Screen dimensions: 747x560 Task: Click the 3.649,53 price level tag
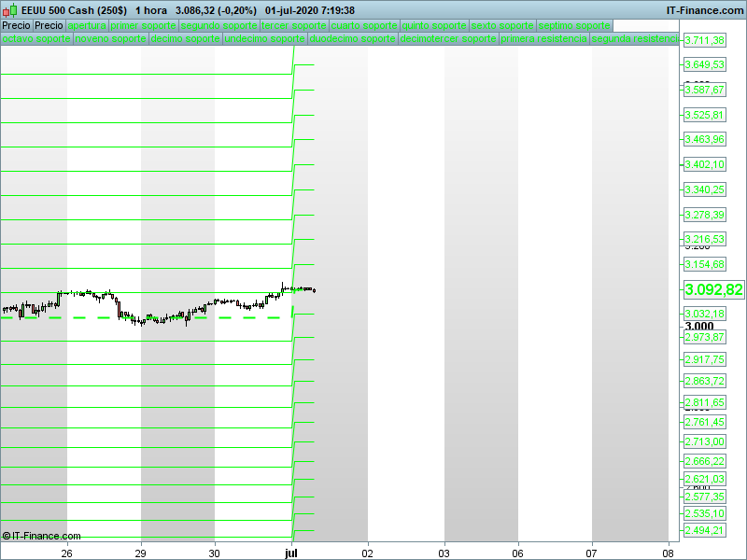tap(705, 64)
